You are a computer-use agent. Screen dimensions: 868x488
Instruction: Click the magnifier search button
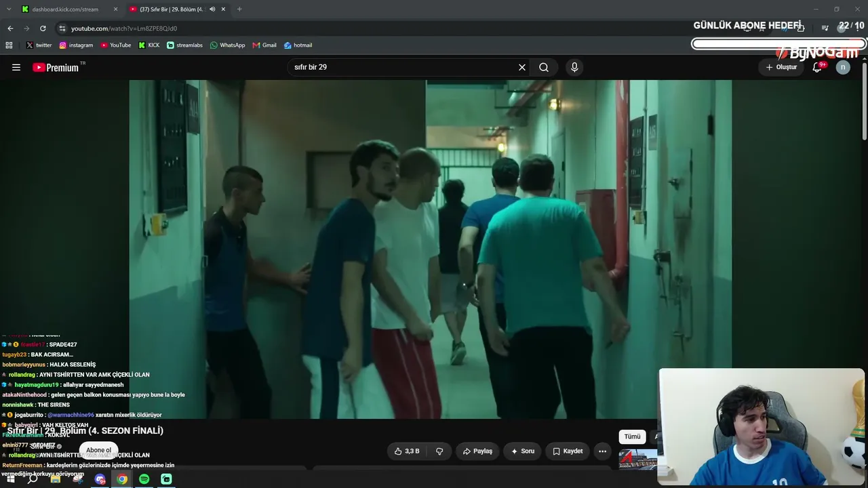tap(544, 67)
